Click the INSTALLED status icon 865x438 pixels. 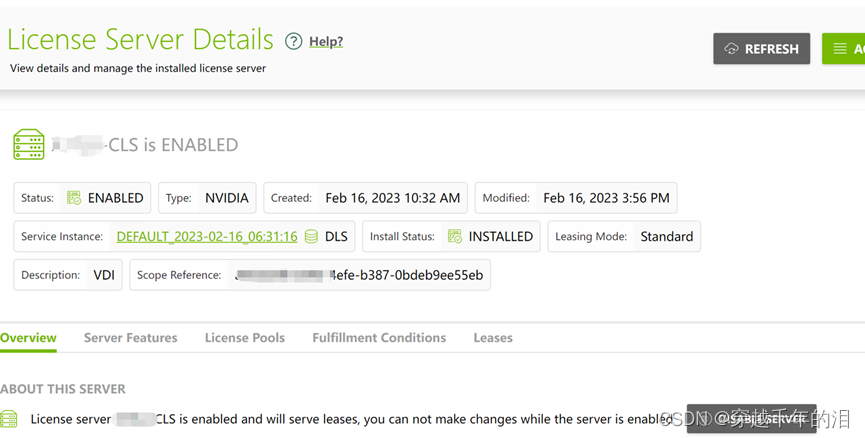coord(455,236)
